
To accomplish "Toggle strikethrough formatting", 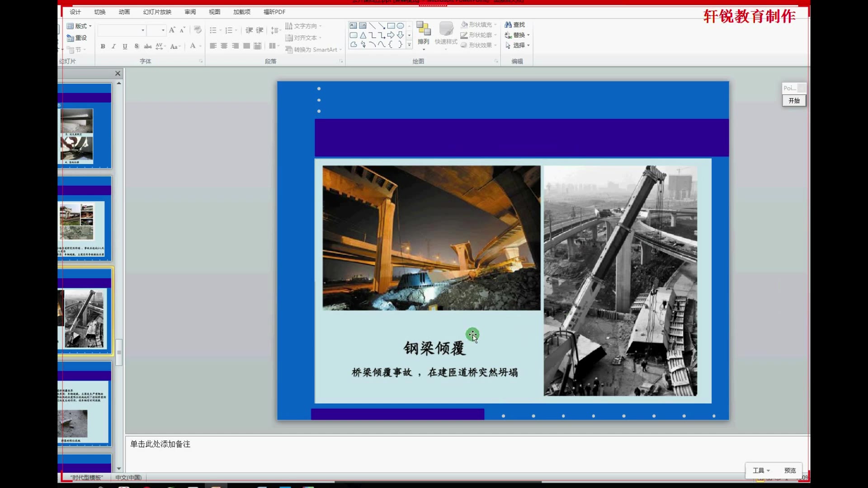I will click(x=148, y=46).
